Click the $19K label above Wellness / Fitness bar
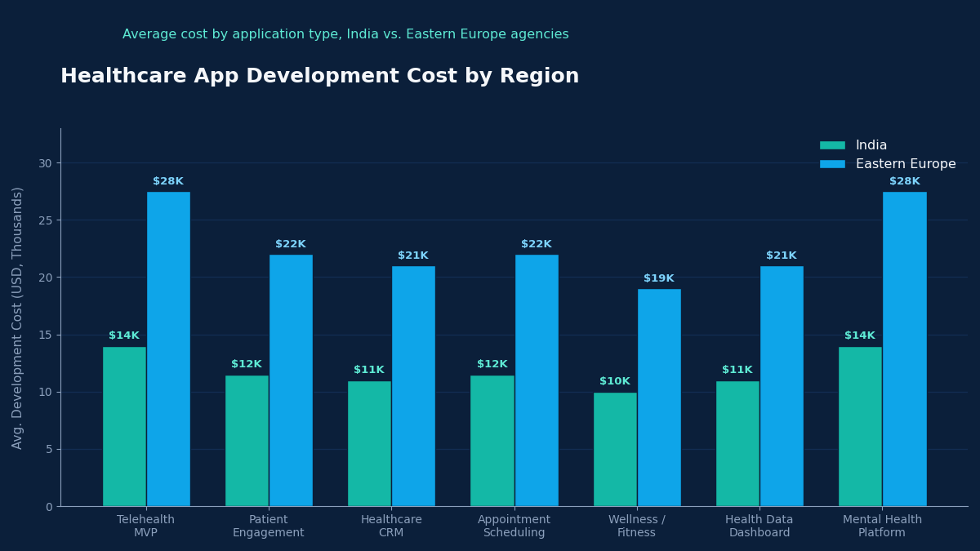980x551 pixels. coord(659,278)
